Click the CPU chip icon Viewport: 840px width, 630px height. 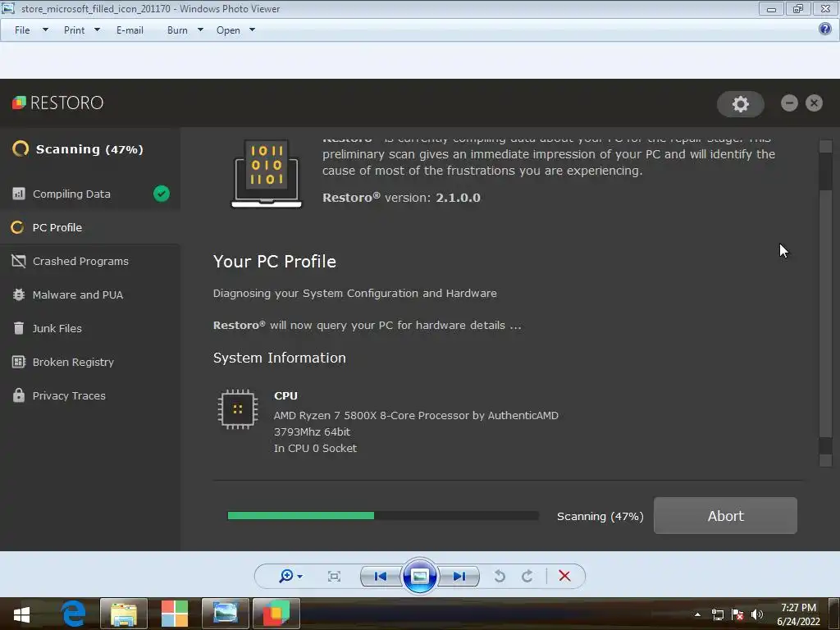238,409
